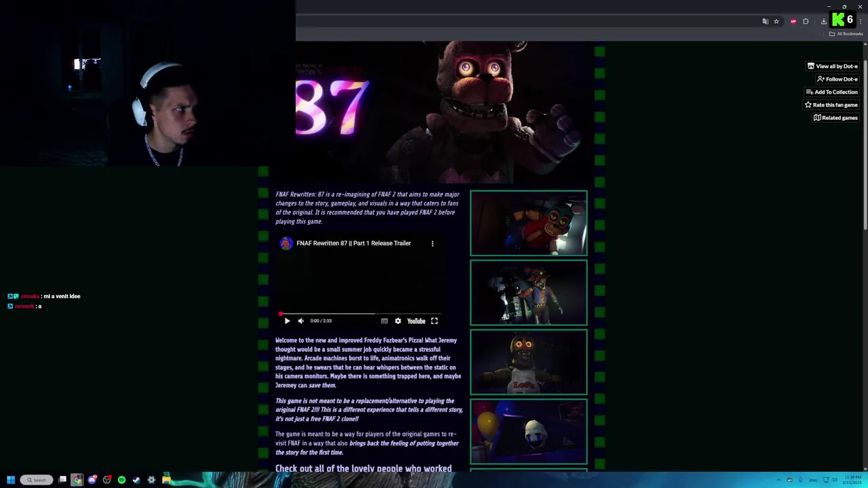Enter fullscreen on the trailer video
868x488 pixels.
click(x=435, y=321)
